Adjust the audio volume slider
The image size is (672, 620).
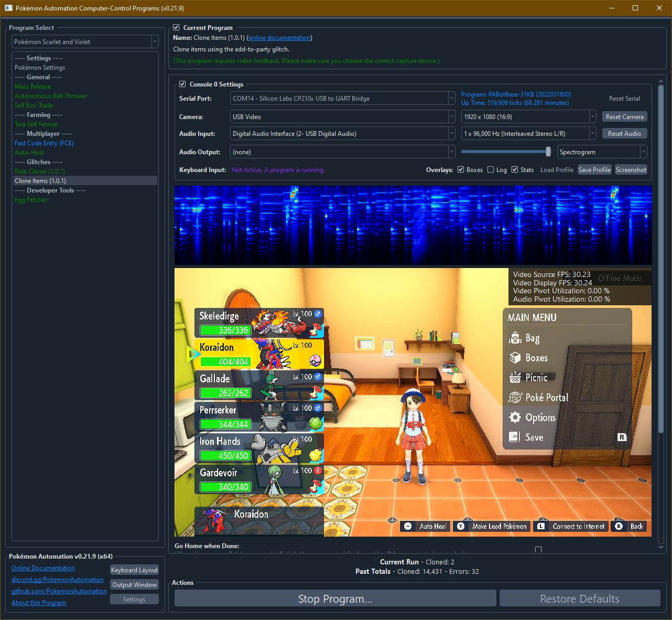tap(548, 152)
